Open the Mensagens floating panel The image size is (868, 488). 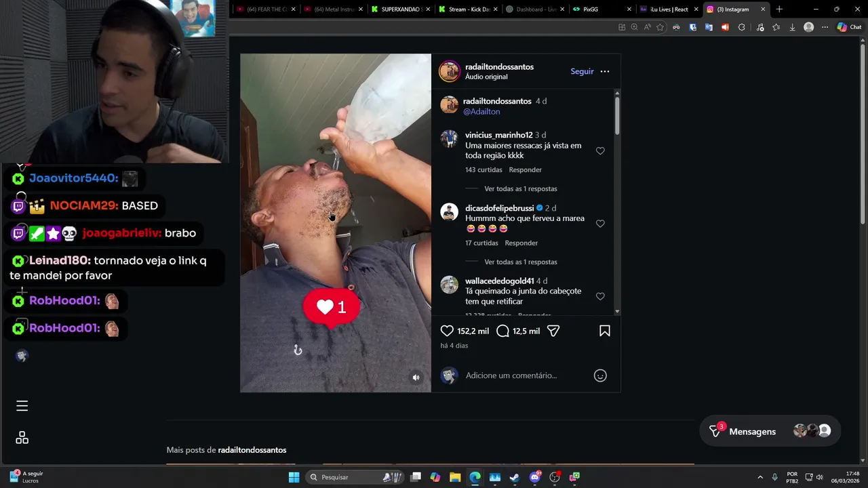pos(768,431)
